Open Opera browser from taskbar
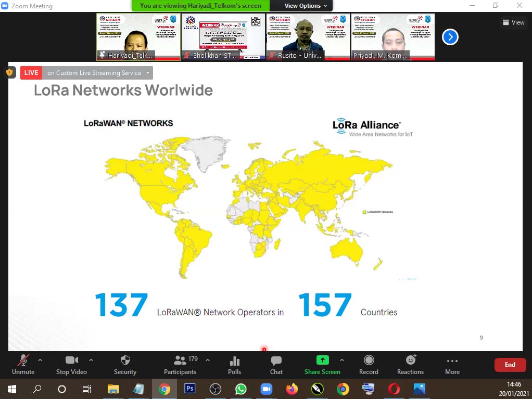 [x=394, y=389]
